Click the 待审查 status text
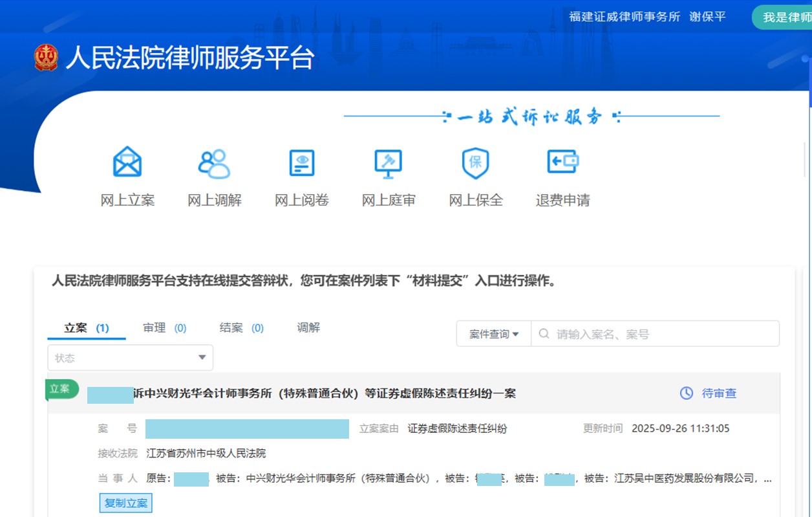Viewport: 812px width, 517px height. 720,393
